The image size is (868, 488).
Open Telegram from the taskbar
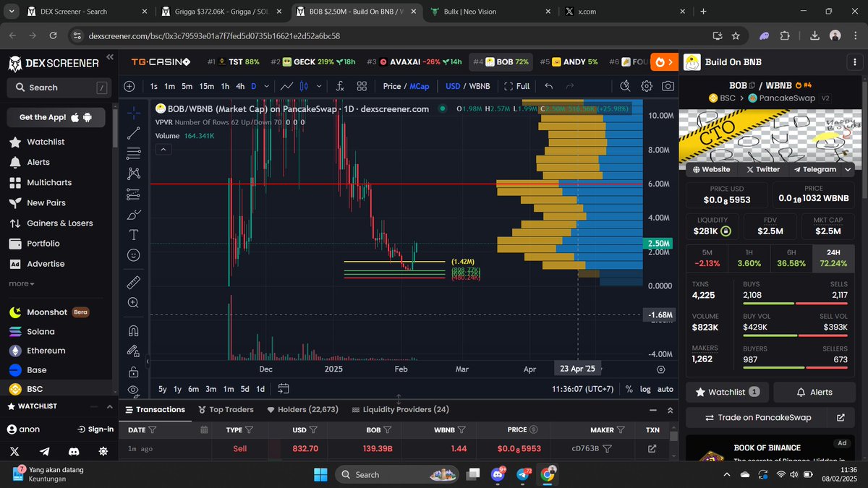point(524,474)
